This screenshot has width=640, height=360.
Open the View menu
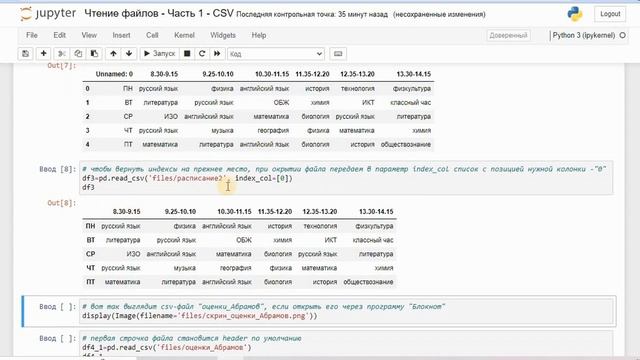click(x=89, y=36)
